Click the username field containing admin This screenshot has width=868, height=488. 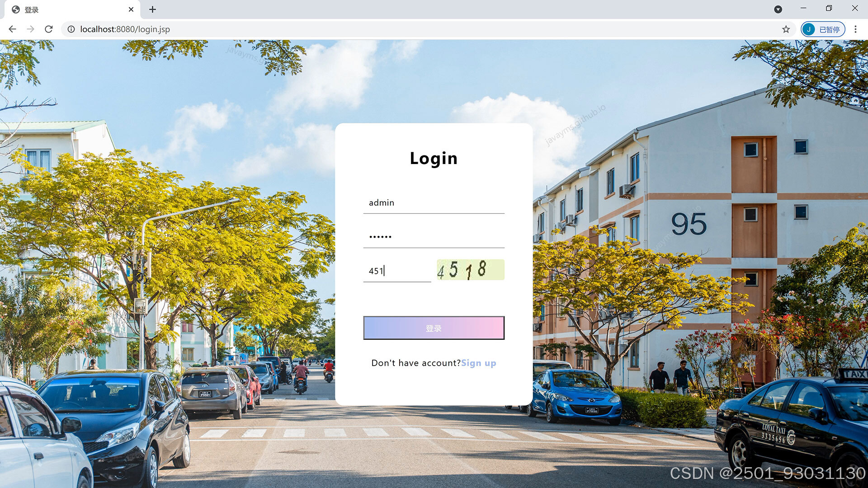click(x=434, y=203)
